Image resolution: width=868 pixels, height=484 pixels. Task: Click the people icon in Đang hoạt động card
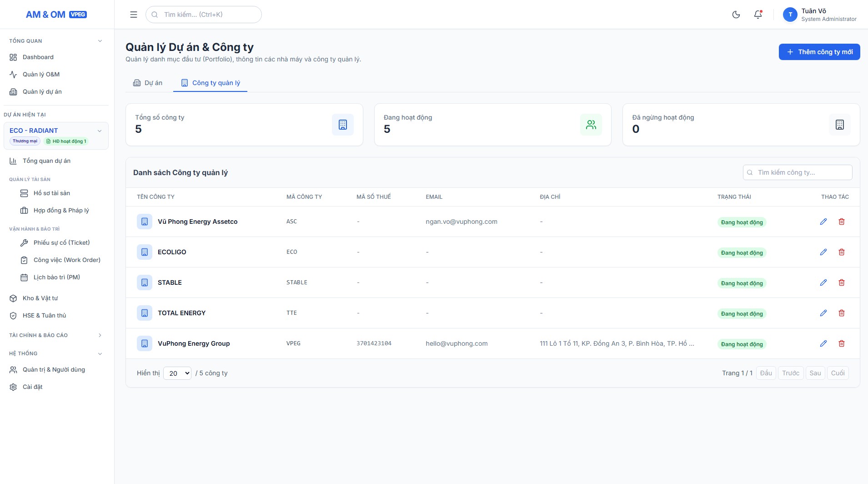click(x=591, y=125)
